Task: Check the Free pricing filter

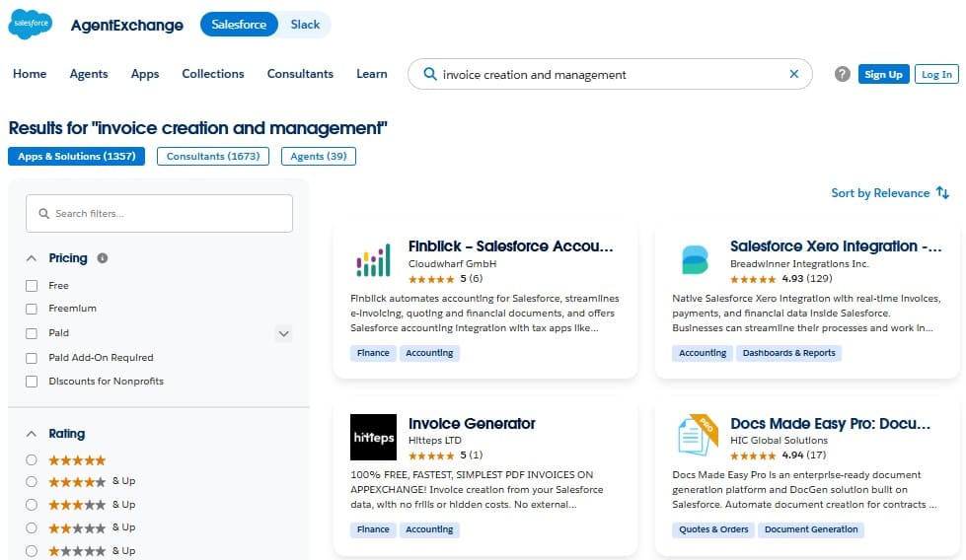Action: click(x=32, y=286)
